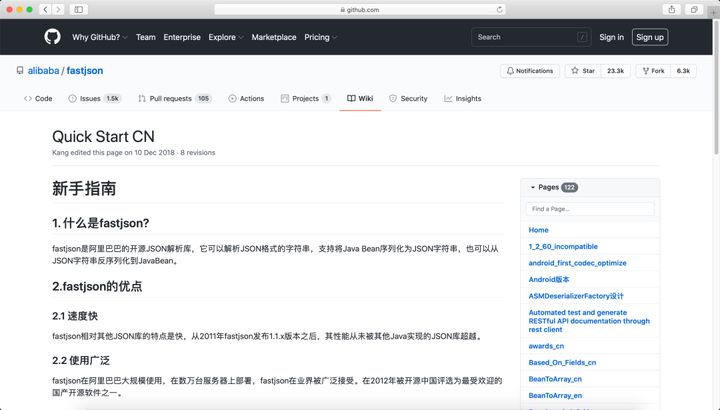Viewport: 720px width, 410px height.
Task: Open the Insights tab
Action: tap(462, 98)
